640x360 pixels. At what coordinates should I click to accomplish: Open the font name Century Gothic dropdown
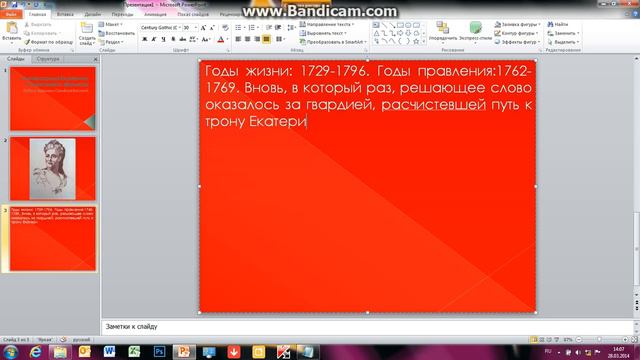(180, 28)
